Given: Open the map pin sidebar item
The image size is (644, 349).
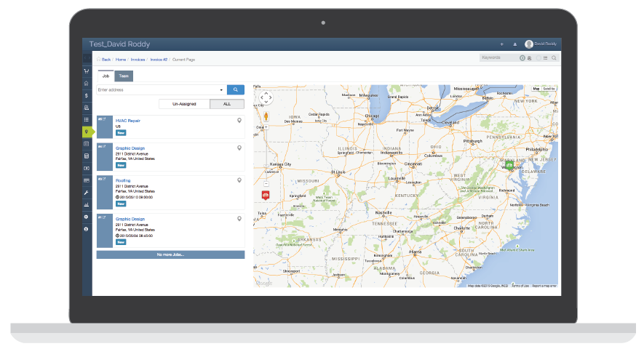Looking at the screenshot, I should (x=87, y=132).
